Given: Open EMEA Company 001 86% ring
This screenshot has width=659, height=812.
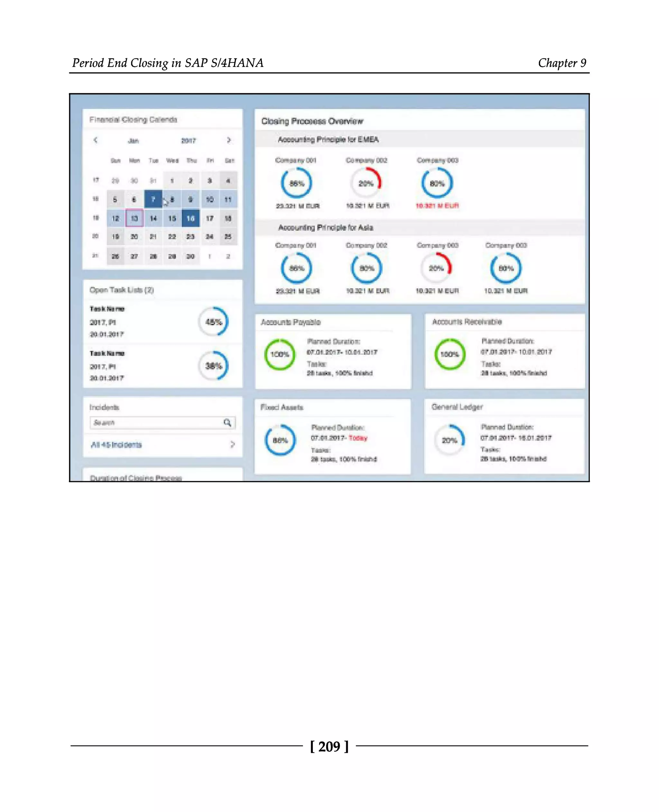Looking at the screenshot, I should point(296,183).
